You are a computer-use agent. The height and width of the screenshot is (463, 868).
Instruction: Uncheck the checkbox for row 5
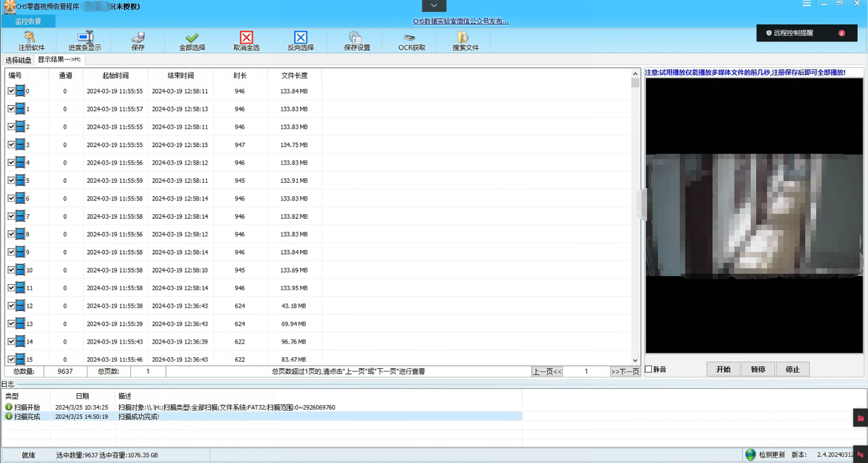click(x=11, y=180)
